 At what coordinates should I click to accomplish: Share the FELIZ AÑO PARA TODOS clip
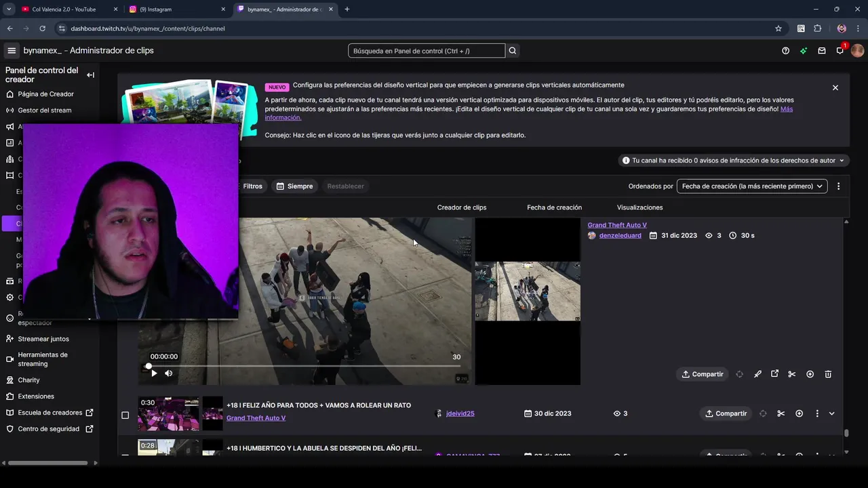pyautogui.click(x=726, y=413)
